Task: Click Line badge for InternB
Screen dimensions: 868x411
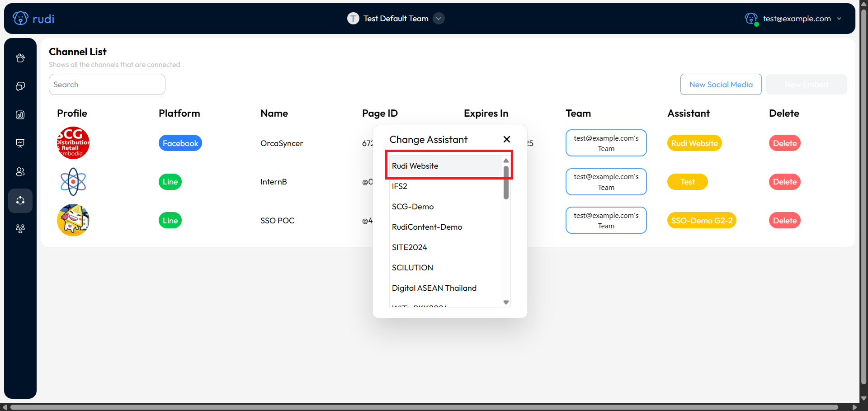Action: [x=170, y=182]
